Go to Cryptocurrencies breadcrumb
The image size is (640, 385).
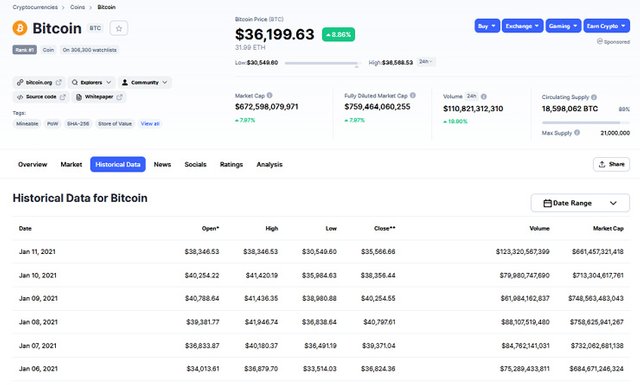pyautogui.click(x=35, y=7)
